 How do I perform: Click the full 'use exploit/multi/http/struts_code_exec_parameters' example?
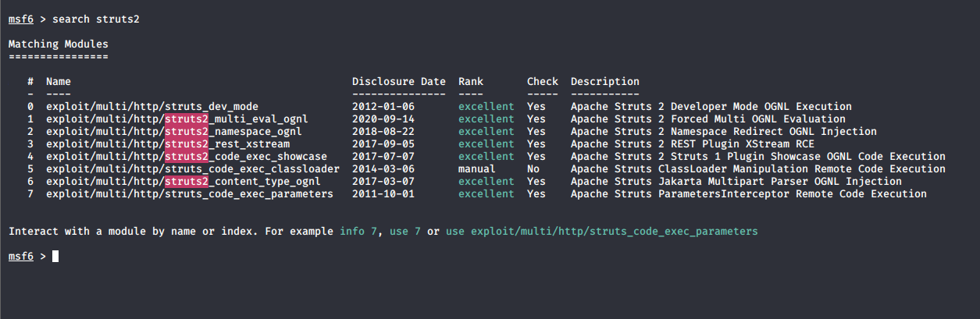click(x=601, y=232)
